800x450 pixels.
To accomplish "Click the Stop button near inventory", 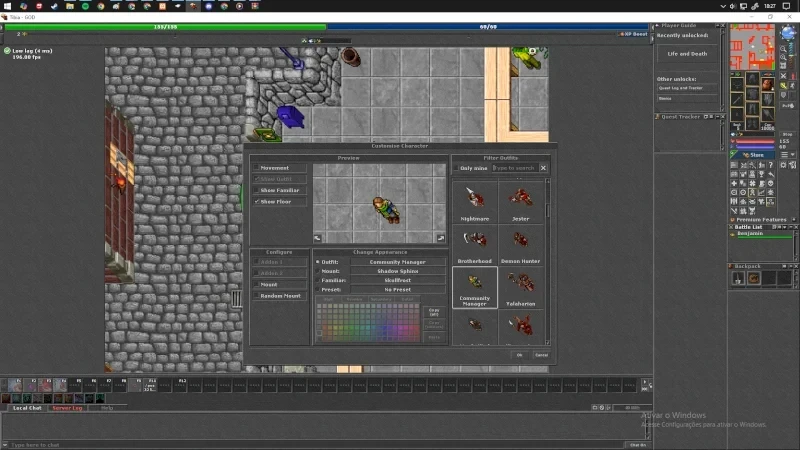I will click(x=787, y=134).
